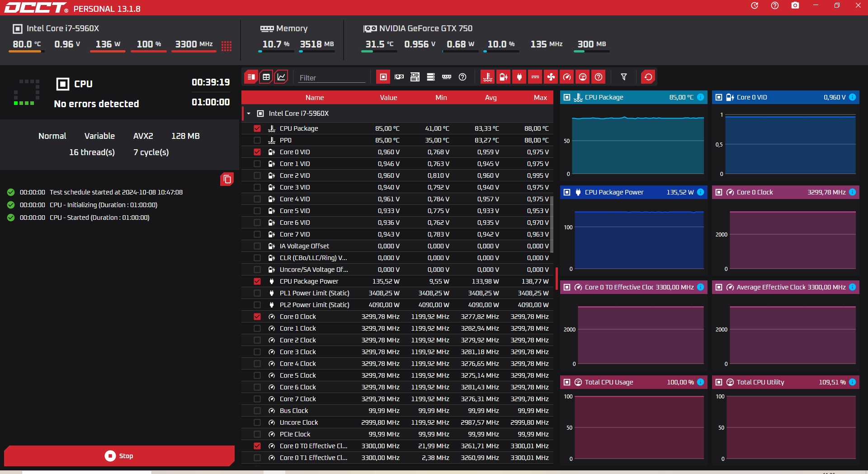868x474 pixels.
Task: Toggle the Average Effective Clock graph panel icon
Action: pos(719,287)
